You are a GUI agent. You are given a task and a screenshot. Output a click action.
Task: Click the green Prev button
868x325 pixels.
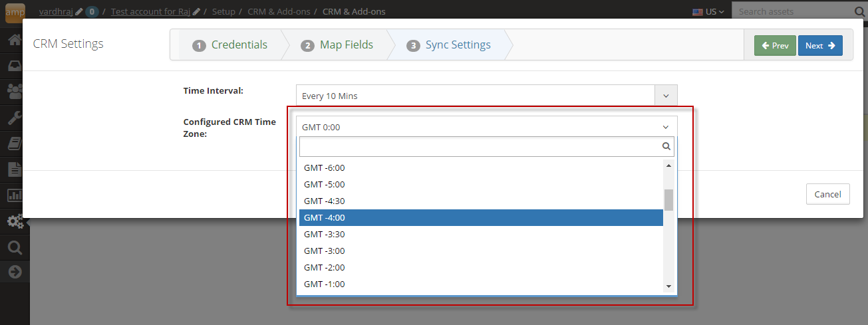pyautogui.click(x=775, y=45)
